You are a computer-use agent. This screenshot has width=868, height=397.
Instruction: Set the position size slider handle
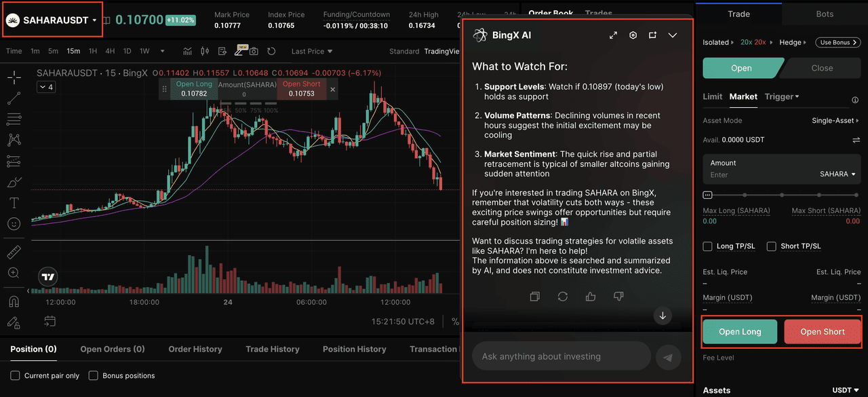707,195
